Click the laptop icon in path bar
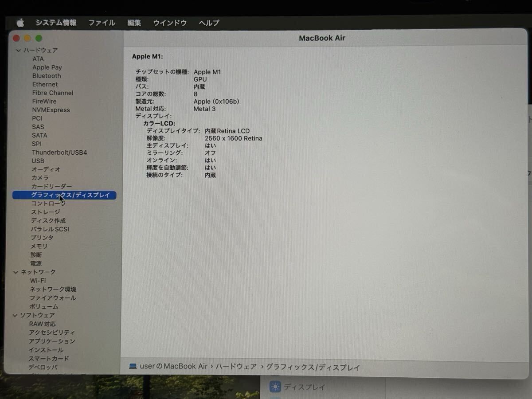The height and width of the screenshot is (399, 532). pyautogui.click(x=133, y=367)
